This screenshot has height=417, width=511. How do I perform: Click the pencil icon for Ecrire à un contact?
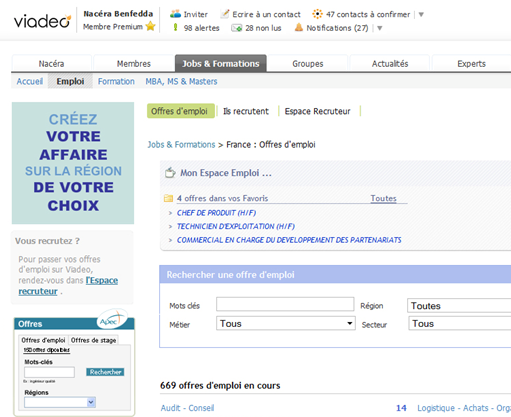(225, 14)
